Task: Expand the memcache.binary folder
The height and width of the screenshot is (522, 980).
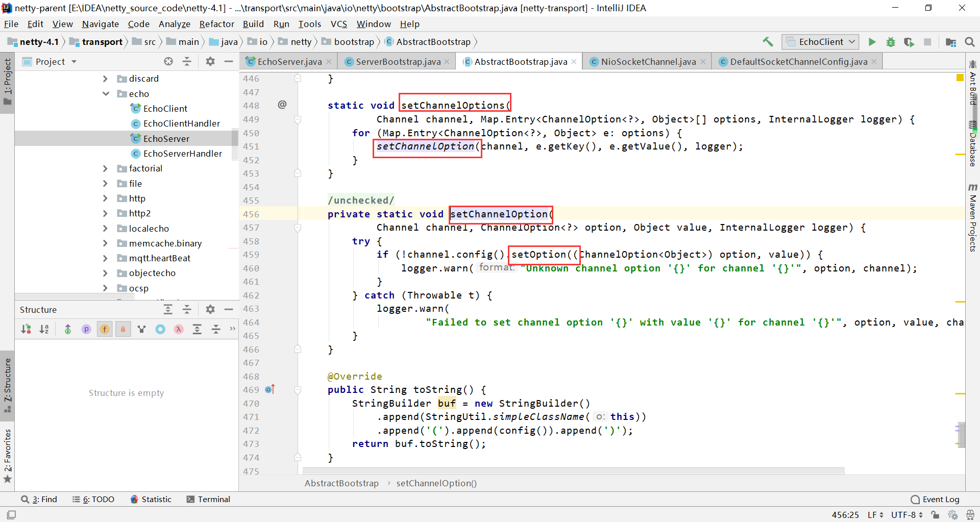Action: click(x=105, y=243)
